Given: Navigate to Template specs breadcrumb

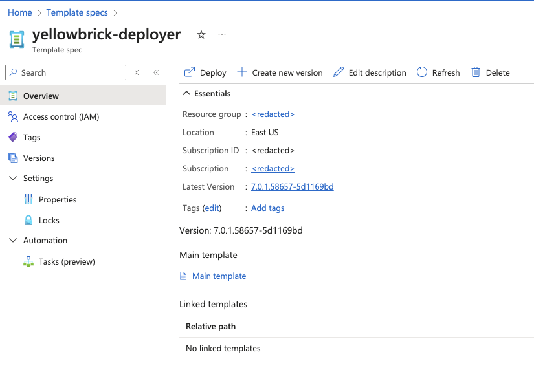Looking at the screenshot, I should (76, 12).
